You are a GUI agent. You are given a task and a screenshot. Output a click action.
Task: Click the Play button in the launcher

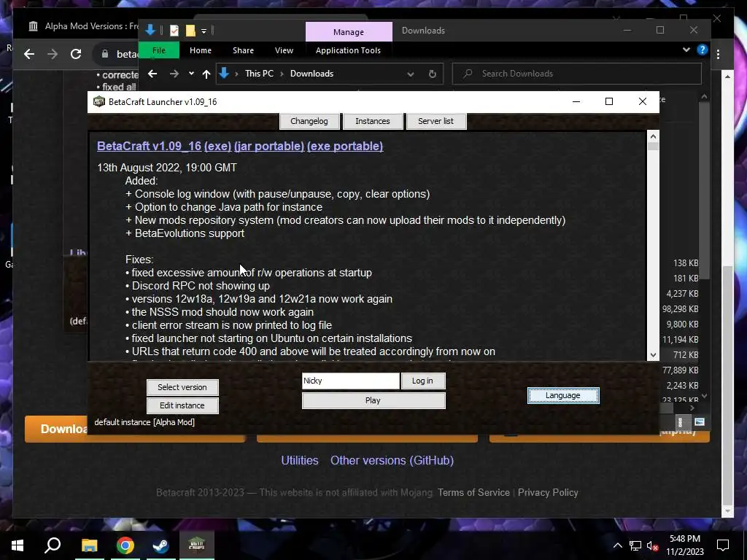pyautogui.click(x=373, y=400)
